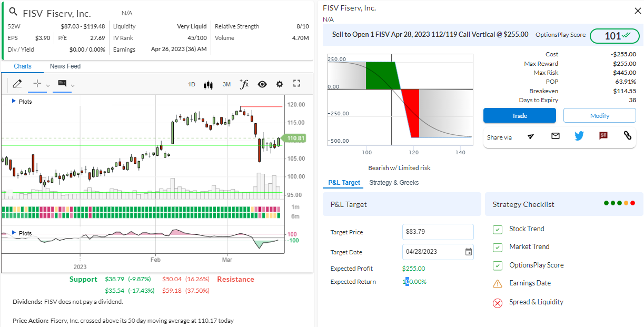Image resolution: width=644 pixels, height=327 pixels.
Task: Switch to the Charts tab
Action: (23, 66)
